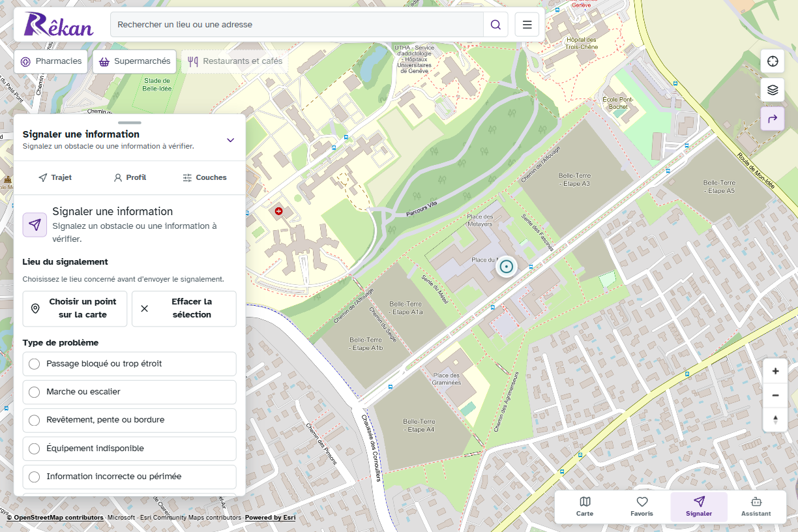Switch to the Trajet tab

click(55, 177)
